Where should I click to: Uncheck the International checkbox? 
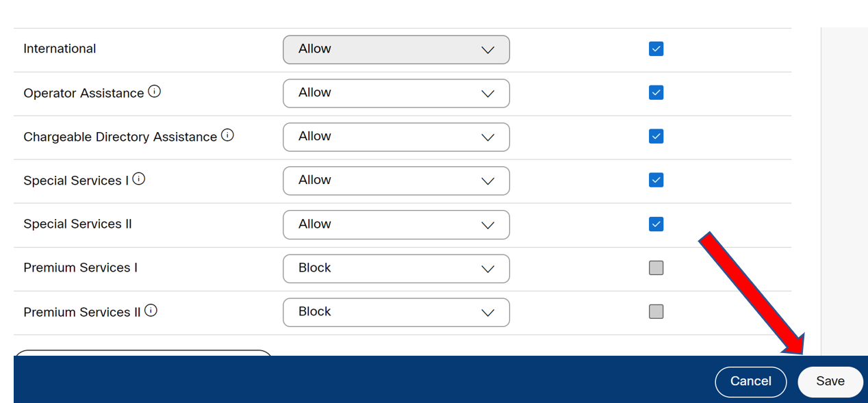pos(656,49)
